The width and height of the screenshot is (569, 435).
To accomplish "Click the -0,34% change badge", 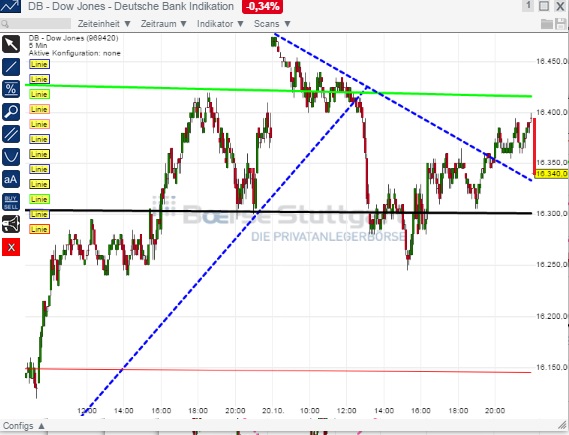I will click(x=262, y=7).
